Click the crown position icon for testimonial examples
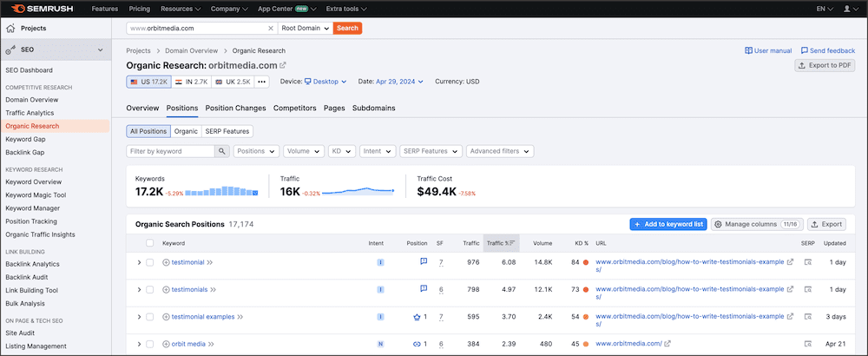868x356 pixels. coord(418,317)
